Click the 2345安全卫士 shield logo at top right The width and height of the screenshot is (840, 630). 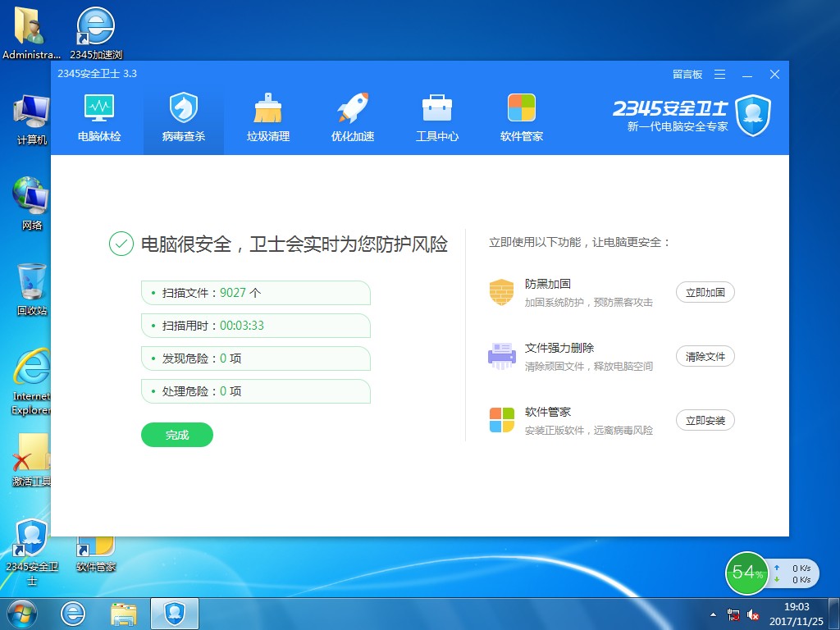coord(753,116)
